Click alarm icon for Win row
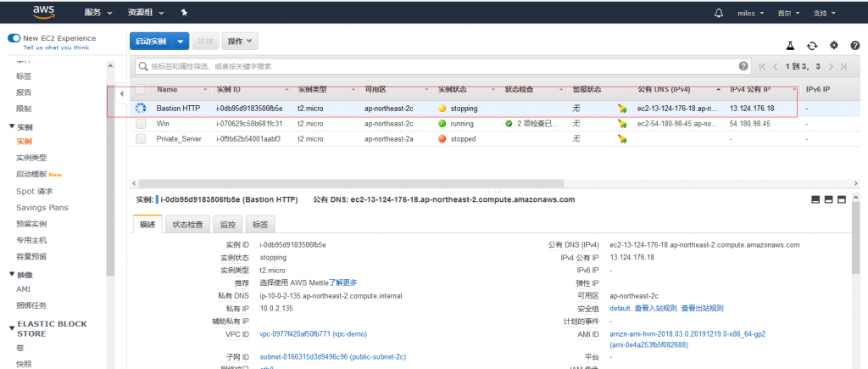Image resolution: width=868 pixels, height=369 pixels. 622,124
